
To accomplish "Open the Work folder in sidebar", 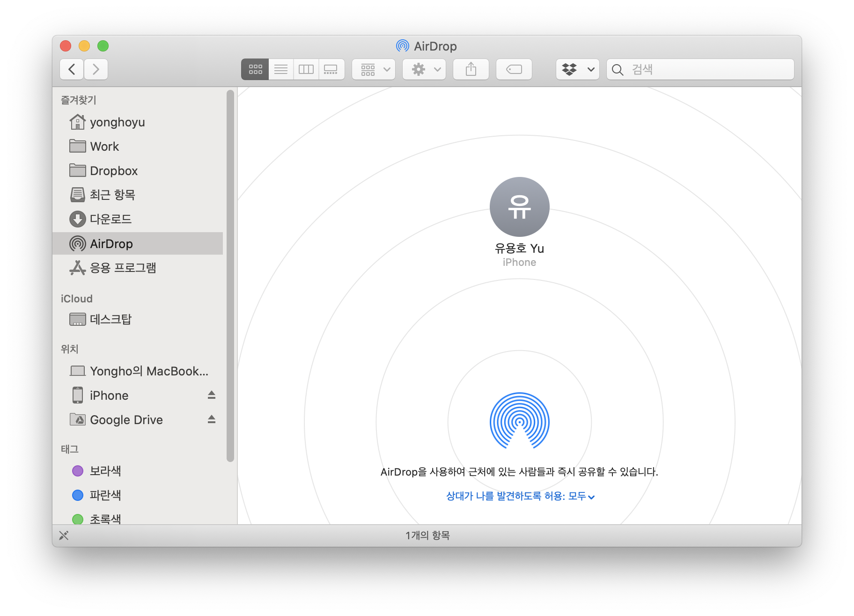I will (x=138, y=147).
